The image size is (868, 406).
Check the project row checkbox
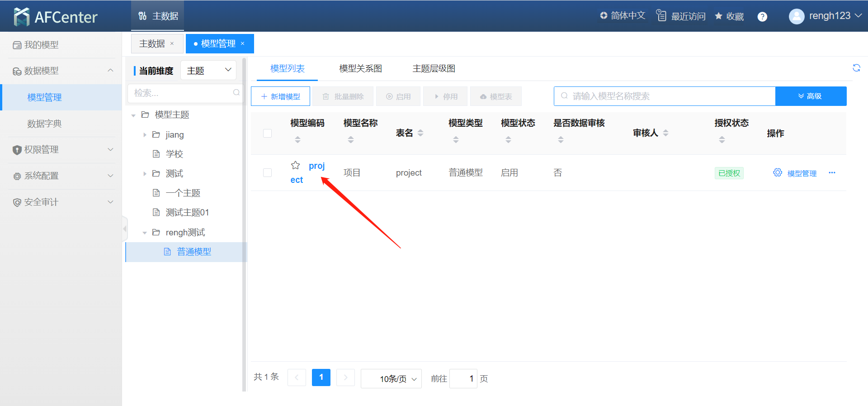(268, 172)
